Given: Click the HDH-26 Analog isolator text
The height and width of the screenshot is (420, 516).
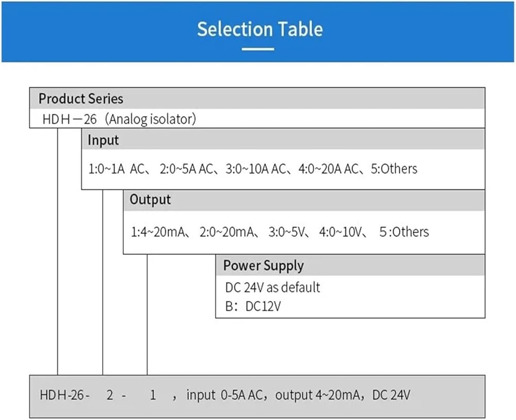Looking at the screenshot, I should [x=119, y=119].
